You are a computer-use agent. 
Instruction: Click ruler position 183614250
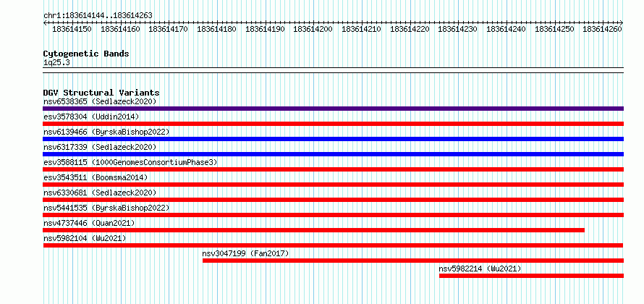tap(554, 29)
